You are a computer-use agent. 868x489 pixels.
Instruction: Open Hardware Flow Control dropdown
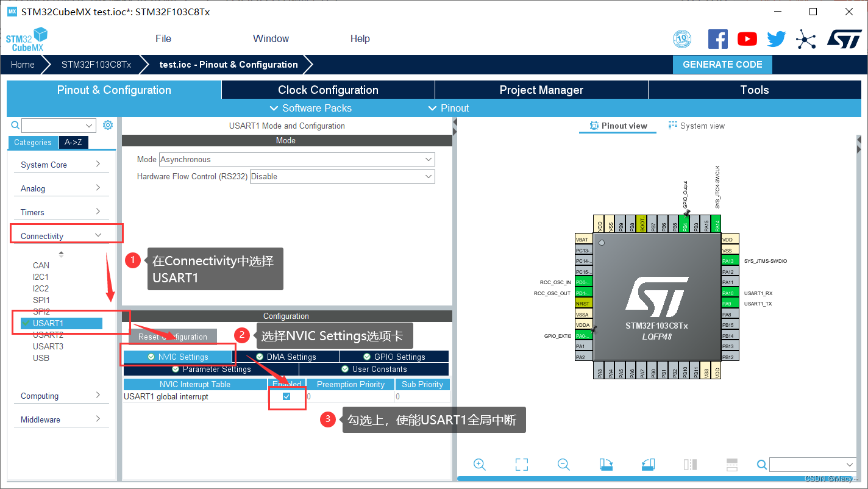point(343,176)
